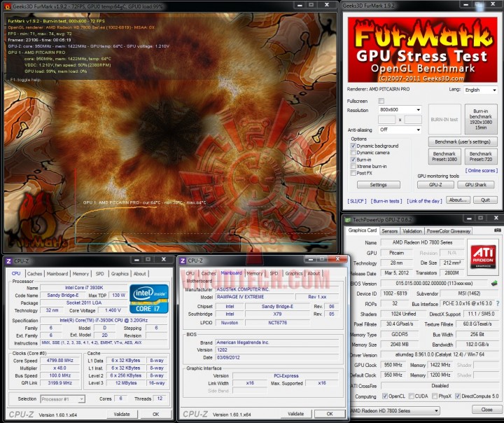Click OK in left CPU-Z window
The image size is (504, 423).
click(155, 414)
